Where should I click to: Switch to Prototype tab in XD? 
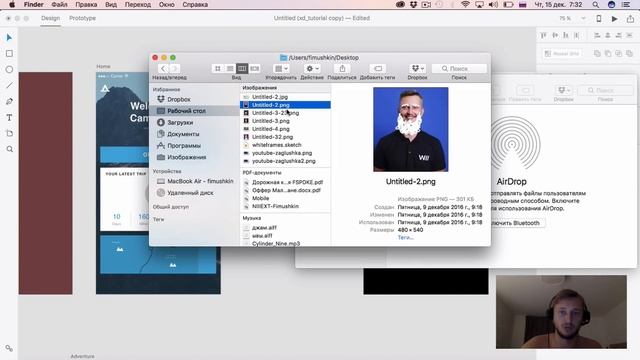point(82,18)
